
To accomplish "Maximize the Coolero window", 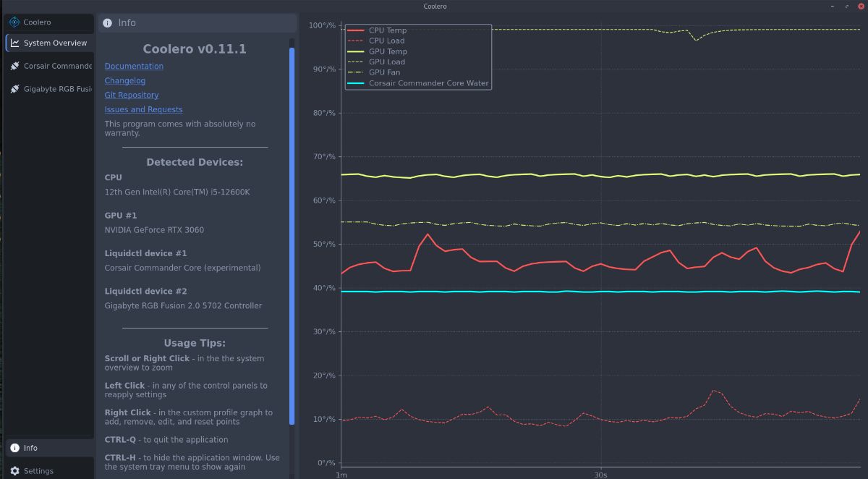I will point(847,6).
